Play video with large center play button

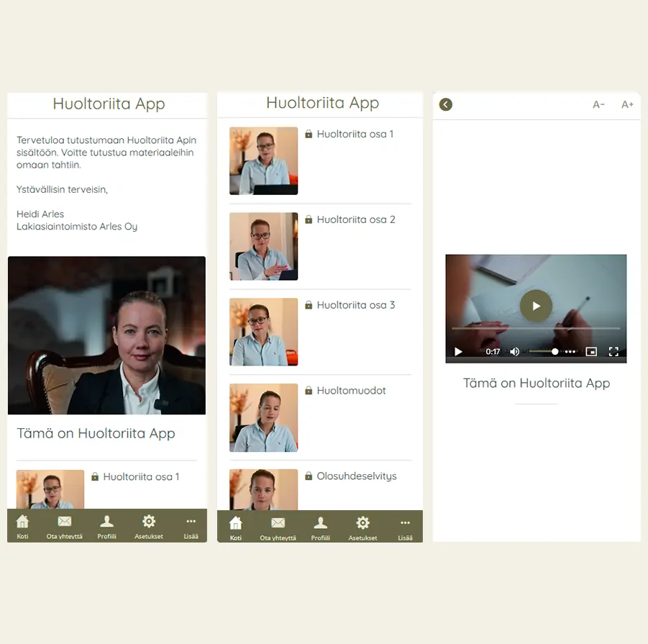point(536,306)
